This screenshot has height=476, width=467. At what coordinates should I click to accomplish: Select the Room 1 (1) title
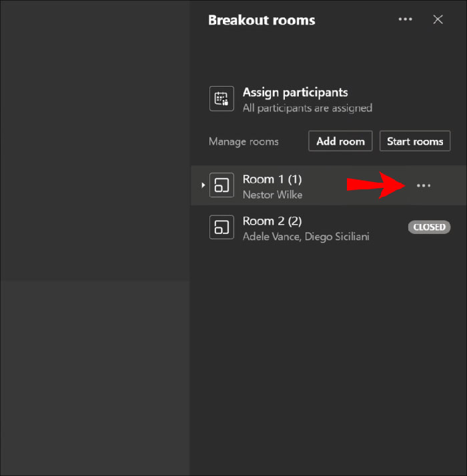(272, 179)
